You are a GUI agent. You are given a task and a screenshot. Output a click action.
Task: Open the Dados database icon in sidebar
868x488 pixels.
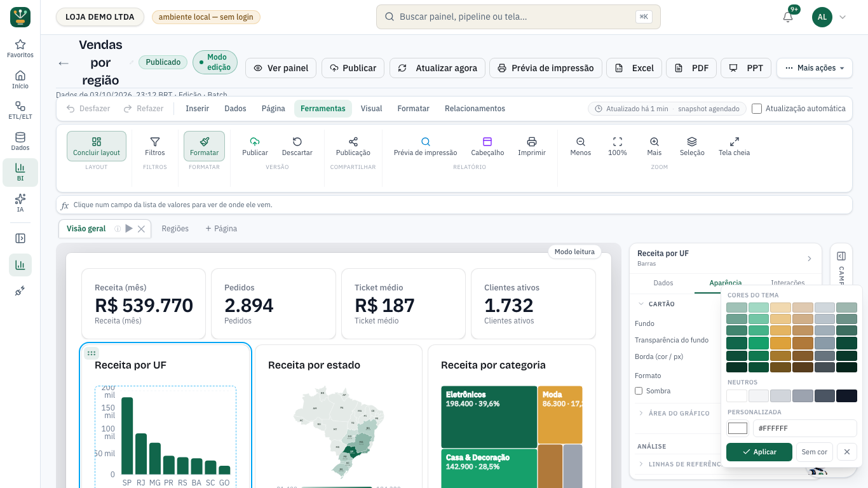(x=20, y=141)
